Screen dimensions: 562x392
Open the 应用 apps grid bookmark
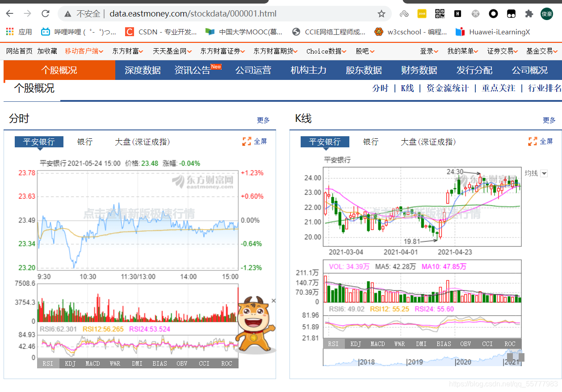click(19, 32)
